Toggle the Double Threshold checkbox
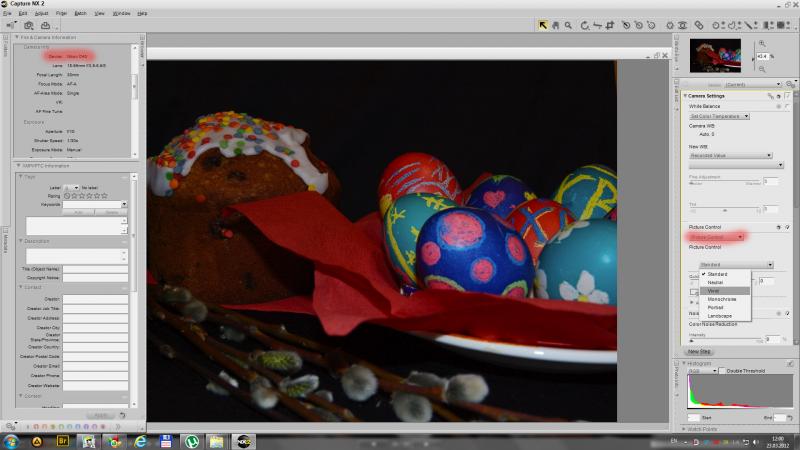The image size is (800, 450). [x=722, y=371]
